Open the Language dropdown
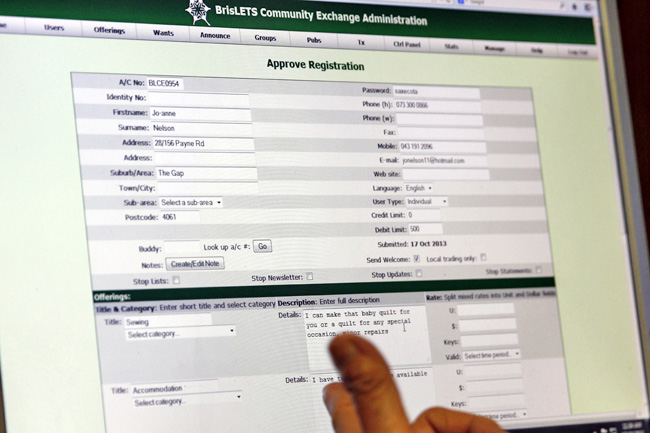This screenshot has width=650, height=433. (x=417, y=188)
